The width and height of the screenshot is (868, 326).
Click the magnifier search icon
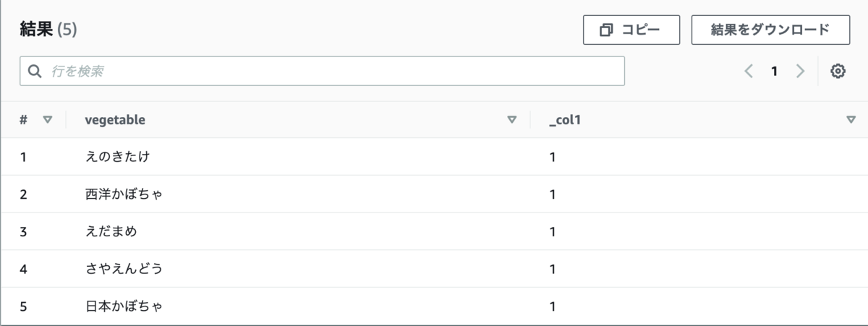(x=34, y=71)
